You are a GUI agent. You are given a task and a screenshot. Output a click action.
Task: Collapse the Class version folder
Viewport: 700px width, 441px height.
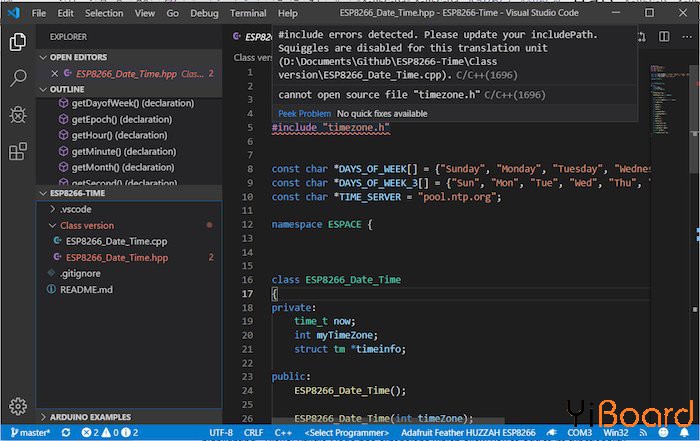tap(86, 225)
